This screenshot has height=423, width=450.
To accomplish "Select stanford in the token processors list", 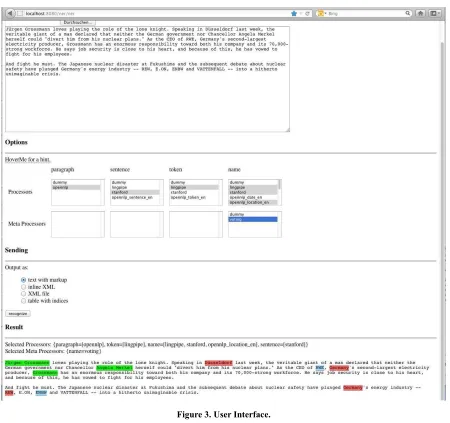I will 194,192.
